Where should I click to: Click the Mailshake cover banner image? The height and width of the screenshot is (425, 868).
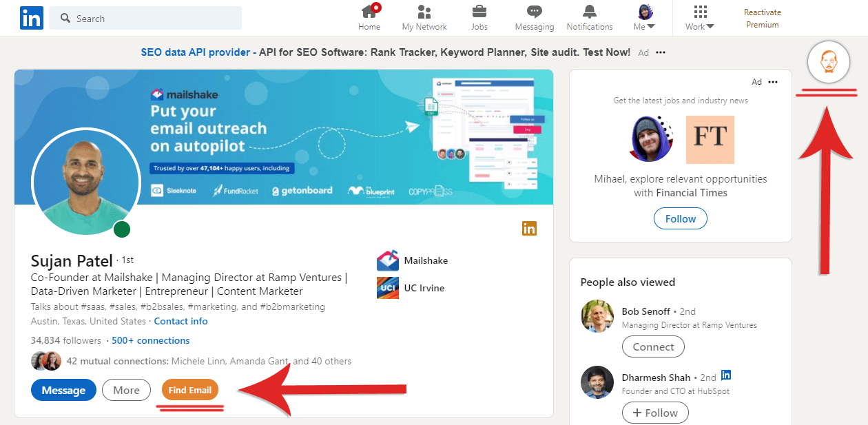(284, 137)
